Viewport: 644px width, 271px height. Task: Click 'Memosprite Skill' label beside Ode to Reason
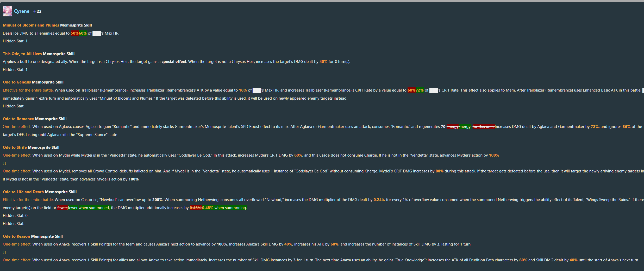point(47,236)
